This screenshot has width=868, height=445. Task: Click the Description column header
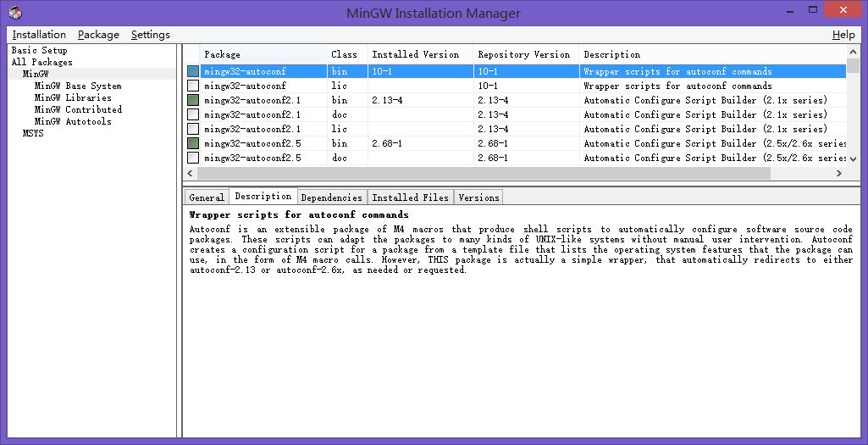(713, 54)
